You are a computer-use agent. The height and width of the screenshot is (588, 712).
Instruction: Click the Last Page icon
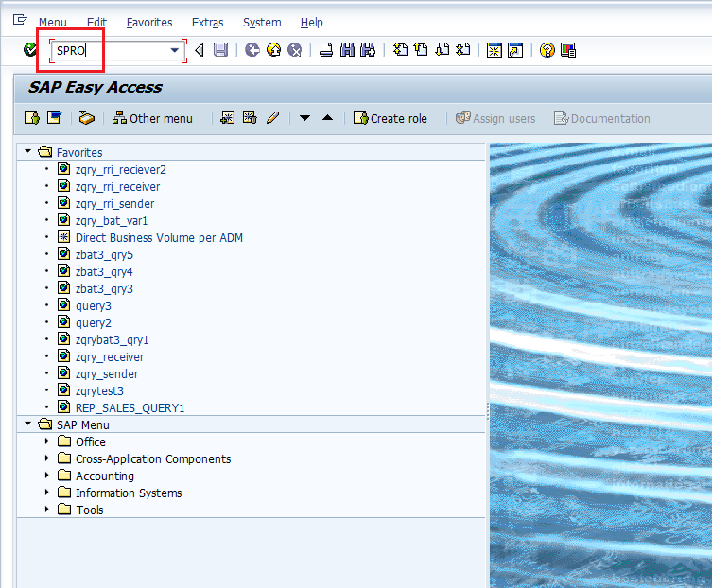[462, 50]
